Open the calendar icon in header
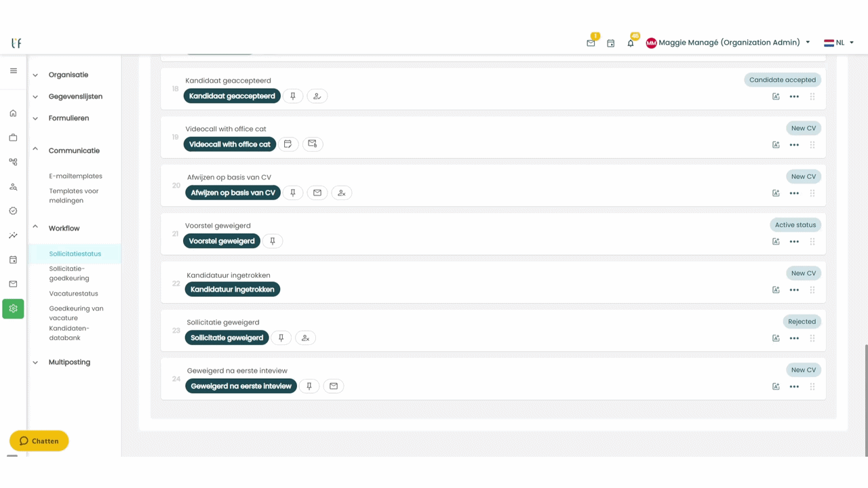Image resolution: width=868 pixels, height=488 pixels. [610, 43]
